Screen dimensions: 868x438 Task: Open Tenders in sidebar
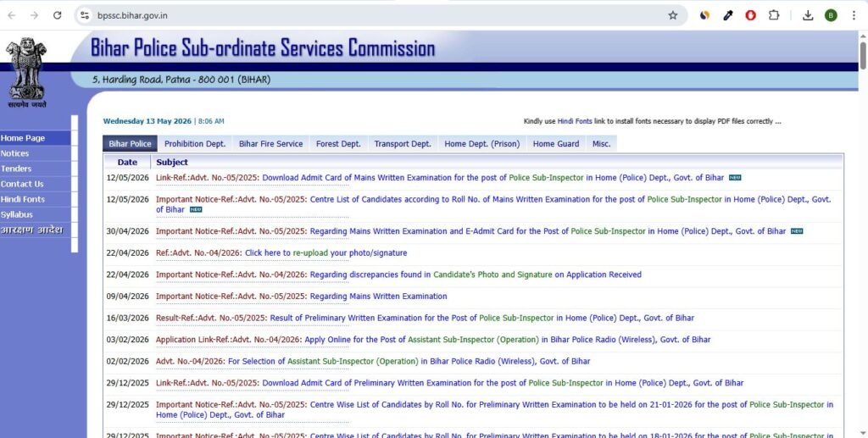click(x=36, y=169)
